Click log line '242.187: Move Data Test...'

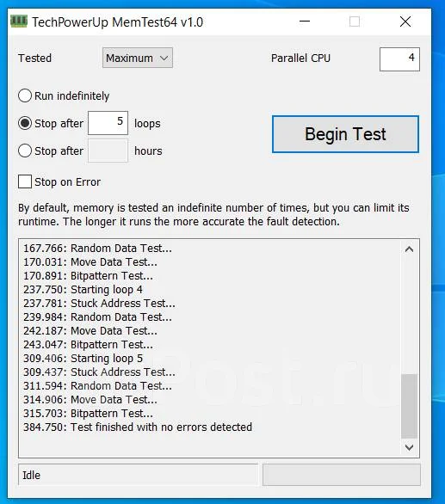pyautogui.click(x=90, y=331)
